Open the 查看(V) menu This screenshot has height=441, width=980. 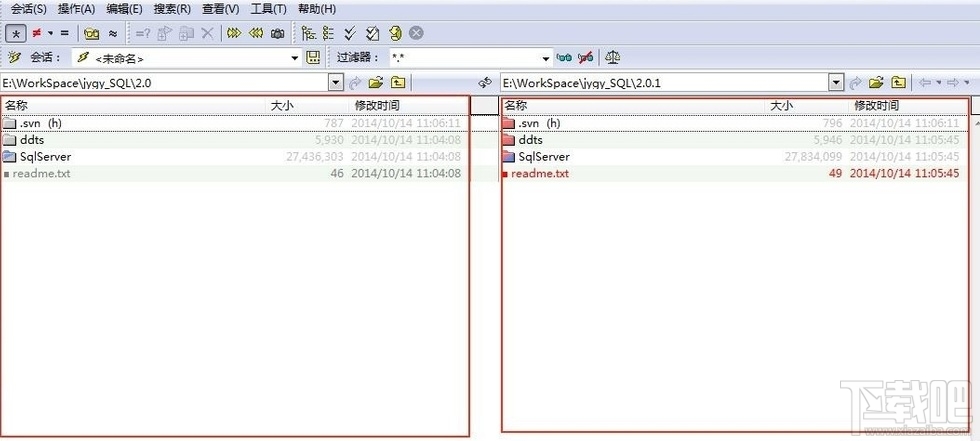[221, 9]
